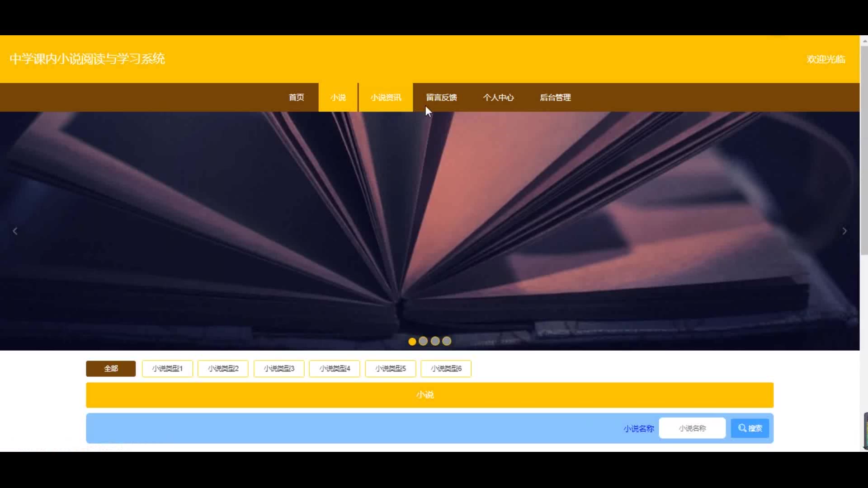Click the search magnifier button
868x488 pixels.
750,428
